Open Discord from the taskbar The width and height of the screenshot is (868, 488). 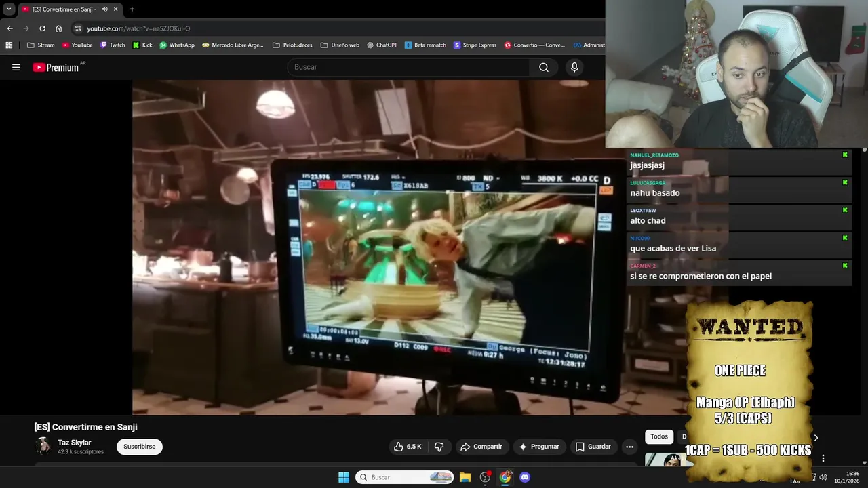point(525,477)
